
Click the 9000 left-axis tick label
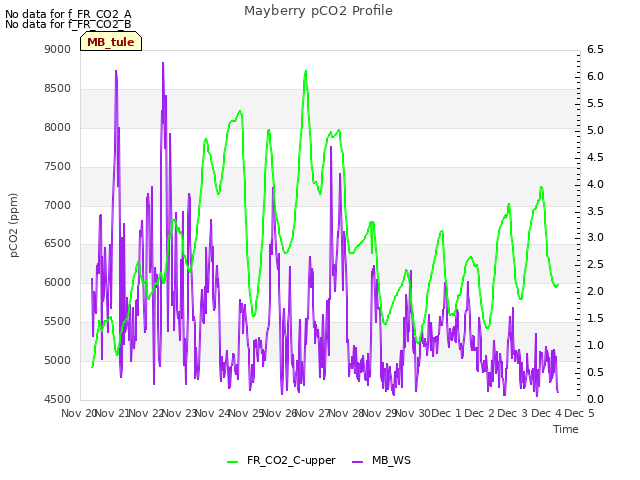pos(58,49)
